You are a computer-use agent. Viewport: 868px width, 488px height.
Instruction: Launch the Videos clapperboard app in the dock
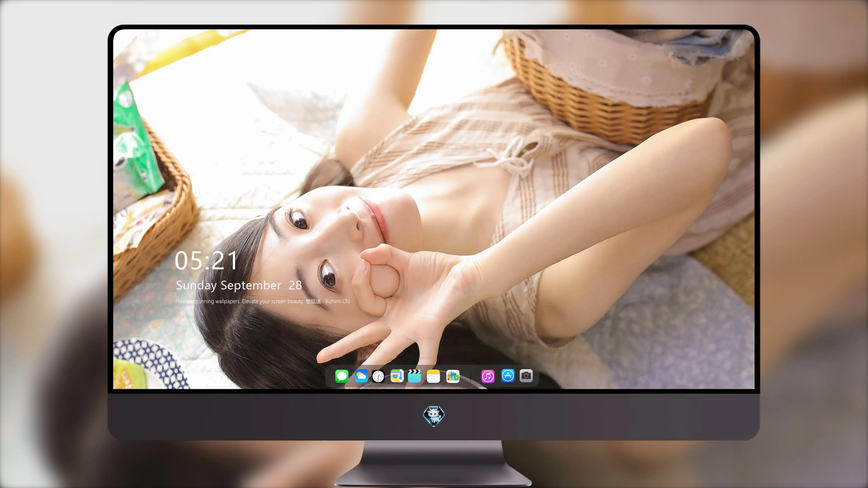click(x=415, y=376)
